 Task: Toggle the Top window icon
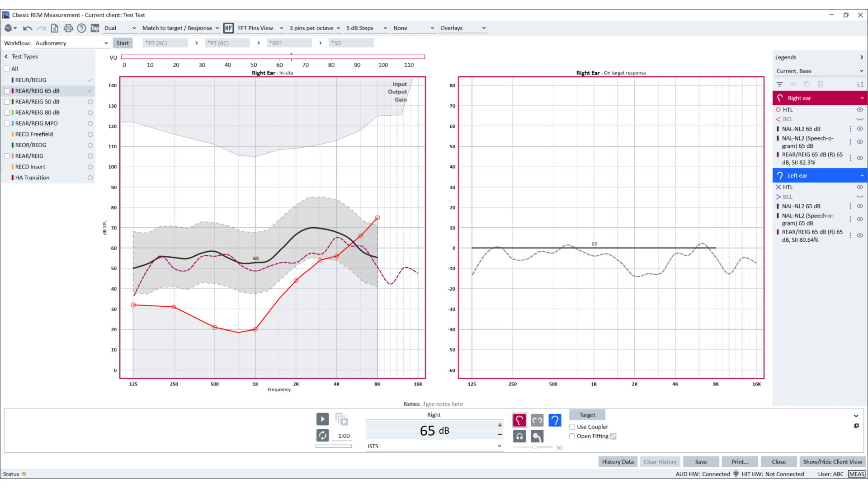click(x=94, y=28)
